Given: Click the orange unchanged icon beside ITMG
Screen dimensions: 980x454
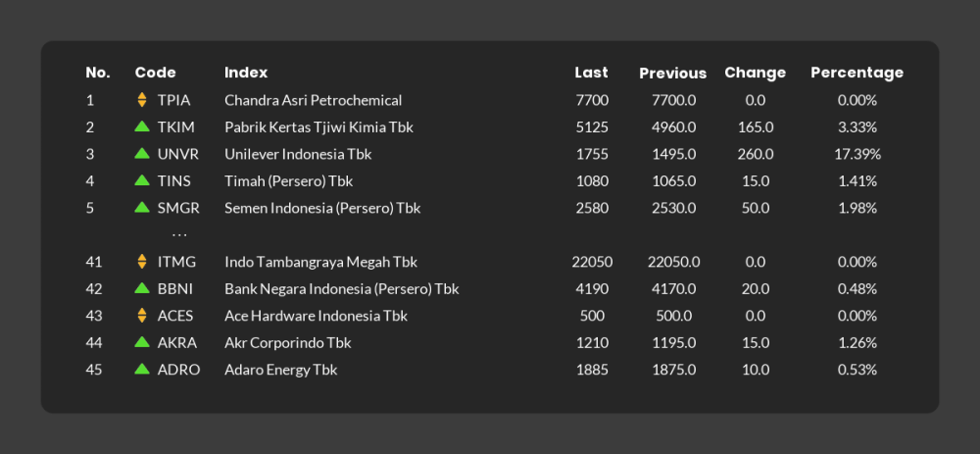Looking at the screenshot, I should [x=142, y=262].
